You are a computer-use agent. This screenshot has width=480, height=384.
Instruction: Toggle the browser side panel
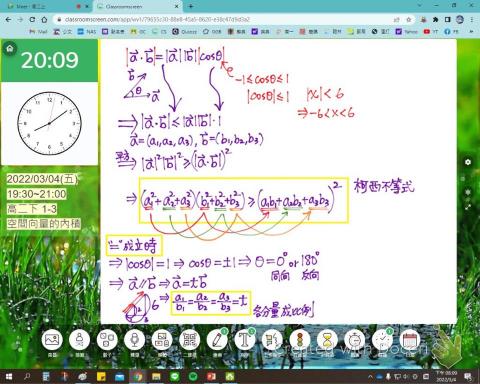(x=448, y=20)
